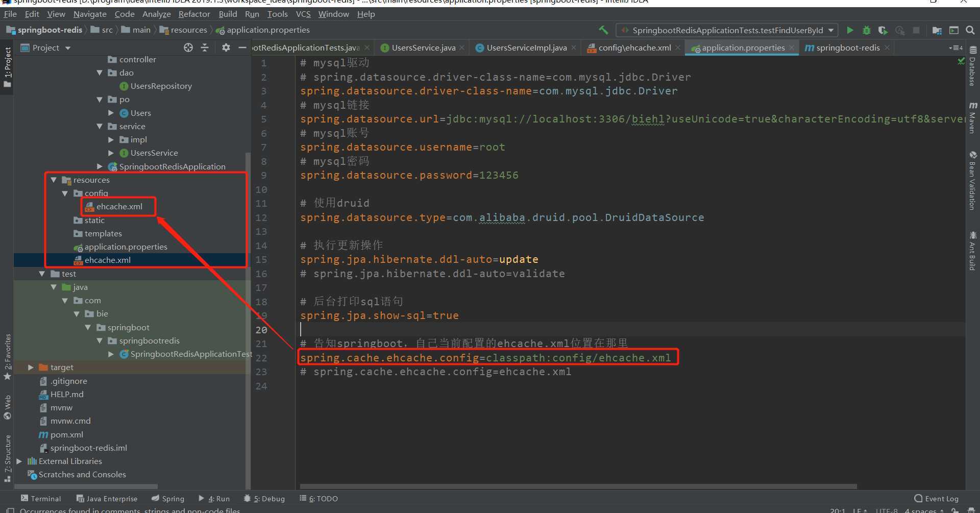The width and height of the screenshot is (980, 513).
Task: Open the Web tool window
Action: (7, 407)
